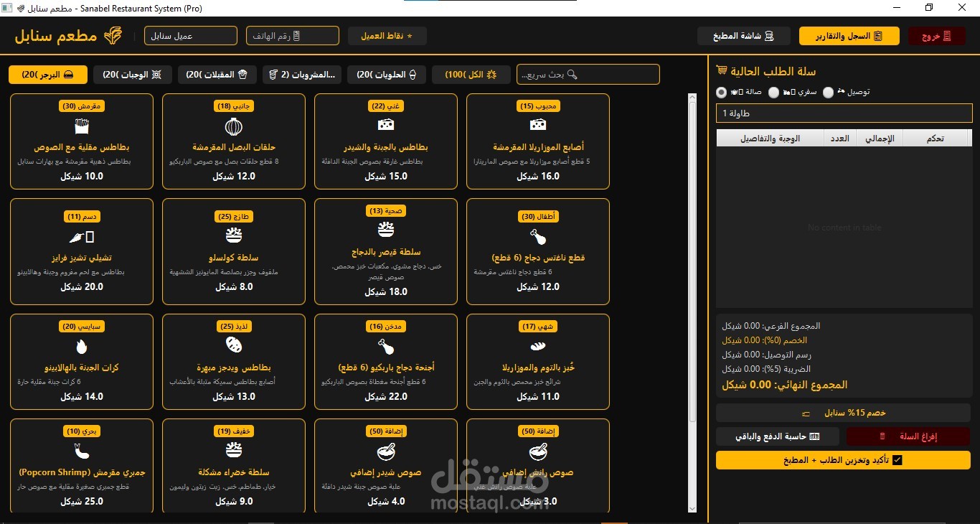Click the salad bowl icon on سلطة كولسلو
Viewport: 980px width, 524px height.
234,236
